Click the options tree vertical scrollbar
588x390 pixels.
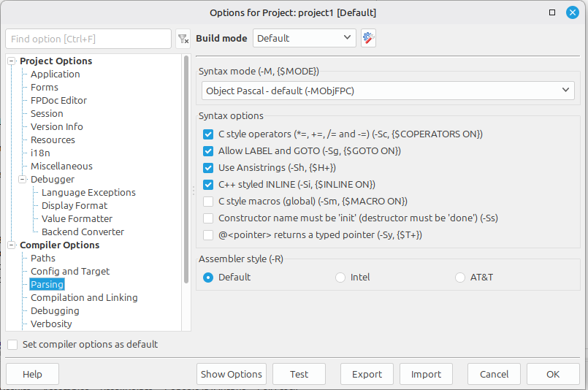(186, 168)
